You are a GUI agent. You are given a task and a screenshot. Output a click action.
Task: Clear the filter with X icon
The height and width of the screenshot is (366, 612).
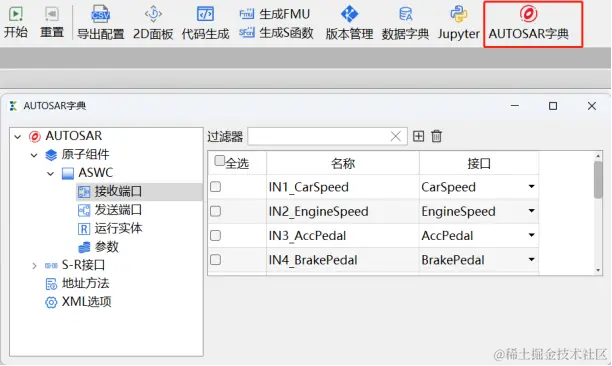[x=395, y=136]
